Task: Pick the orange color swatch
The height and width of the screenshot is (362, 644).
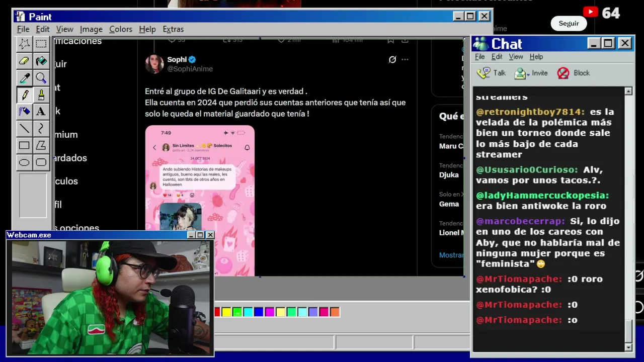Action: click(x=335, y=312)
